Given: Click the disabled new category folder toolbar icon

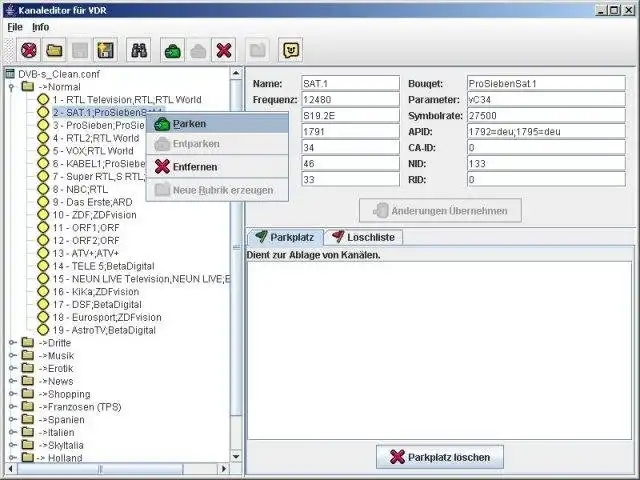Looking at the screenshot, I should [x=258, y=50].
